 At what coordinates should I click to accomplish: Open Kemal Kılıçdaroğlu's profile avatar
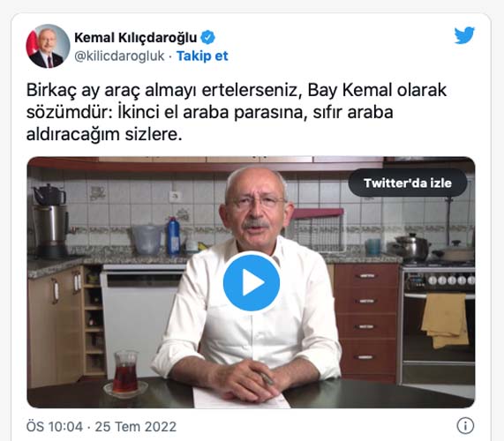[48, 46]
